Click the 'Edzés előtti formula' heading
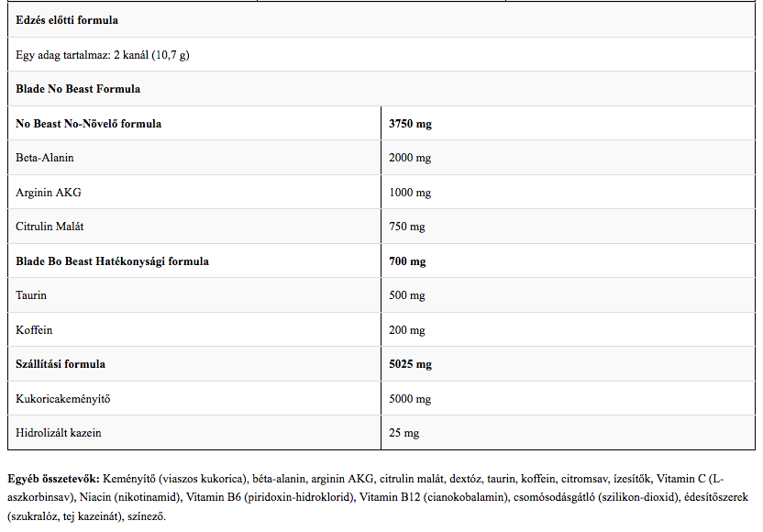Screen dimensions: 763x532 (x=67, y=20)
